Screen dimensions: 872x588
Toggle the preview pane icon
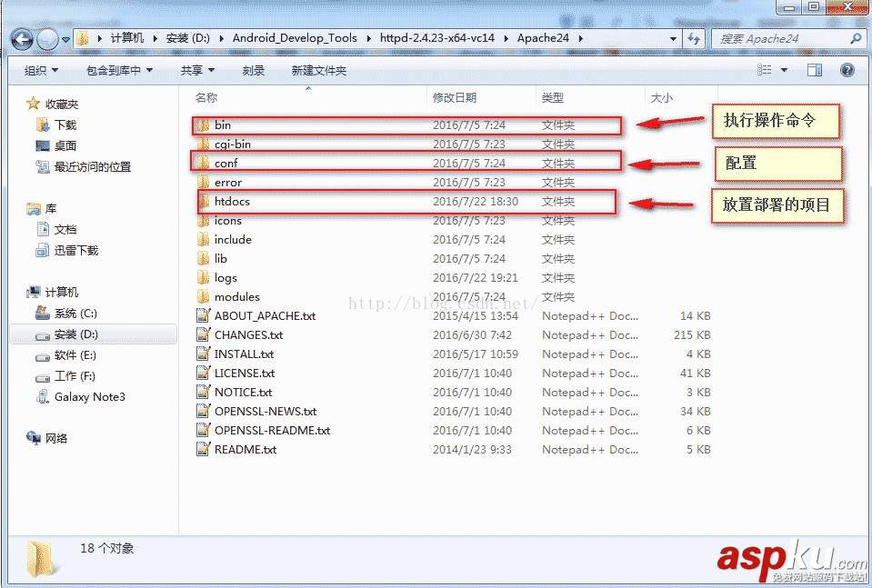pos(815,69)
